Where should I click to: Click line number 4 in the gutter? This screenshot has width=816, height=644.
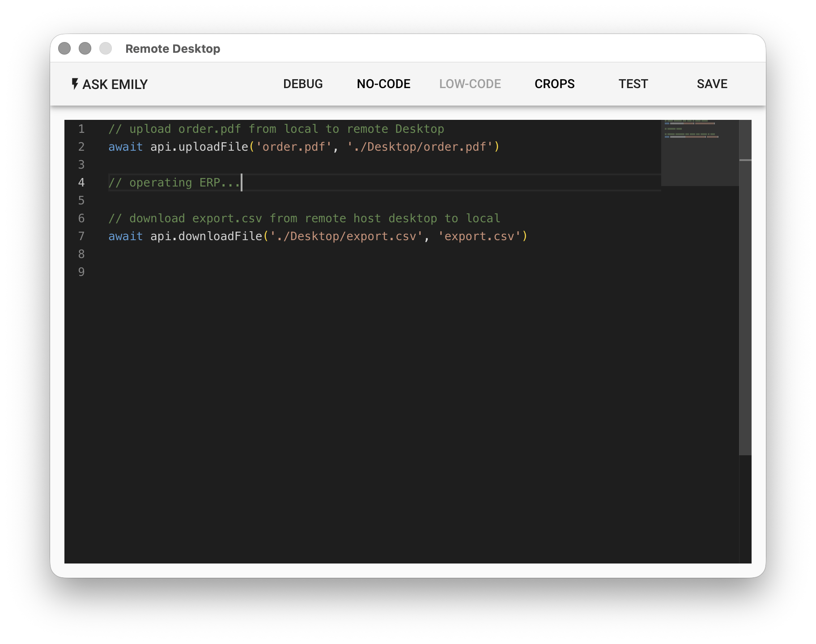(81, 182)
